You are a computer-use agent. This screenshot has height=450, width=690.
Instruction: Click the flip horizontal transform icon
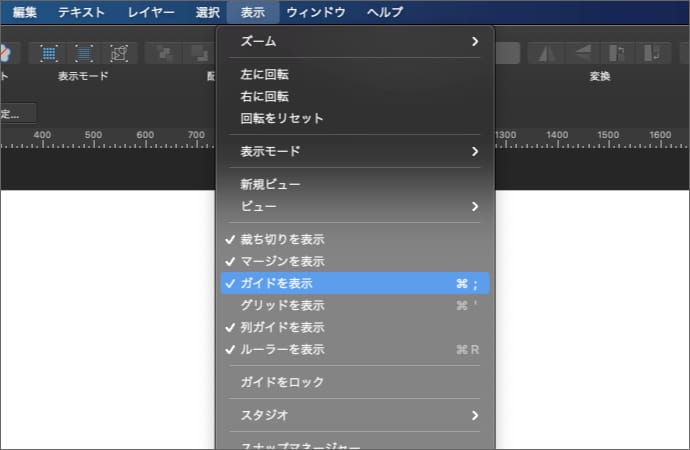coord(544,53)
